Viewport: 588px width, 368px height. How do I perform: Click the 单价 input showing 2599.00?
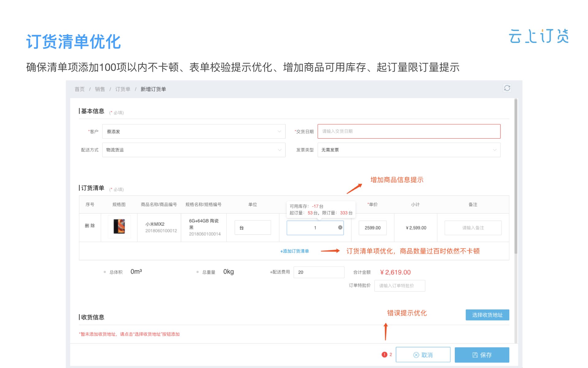click(x=372, y=228)
